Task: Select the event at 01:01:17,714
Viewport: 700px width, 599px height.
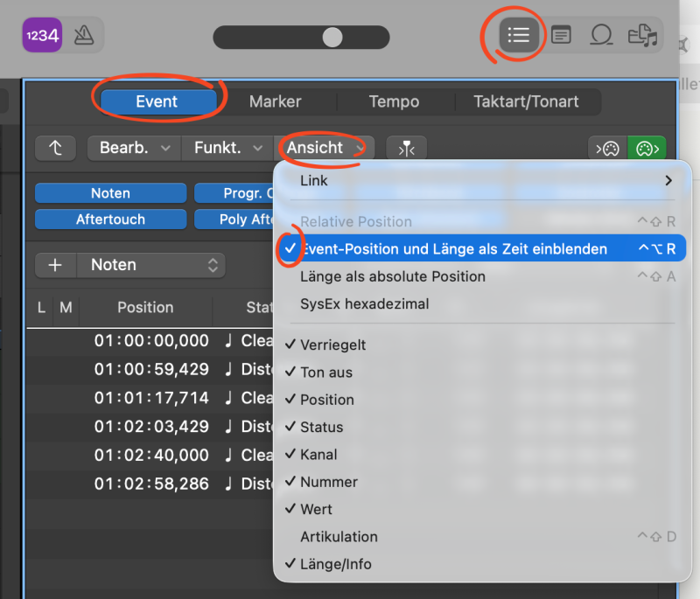Action: click(x=151, y=398)
